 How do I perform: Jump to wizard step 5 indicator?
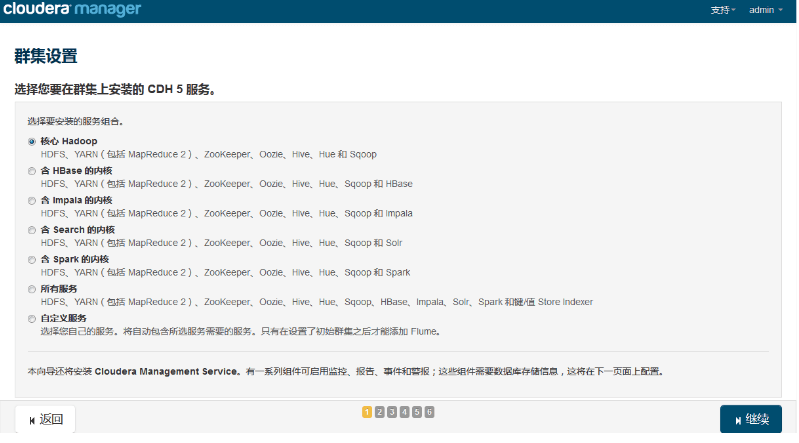[417, 411]
